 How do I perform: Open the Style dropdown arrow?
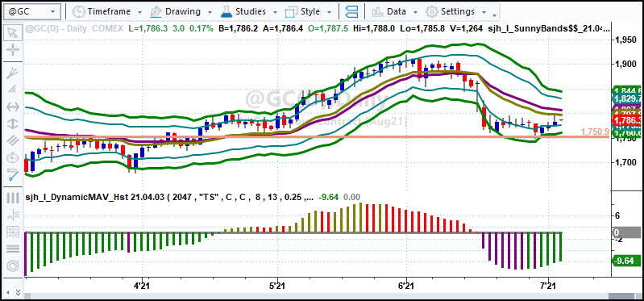(330, 12)
